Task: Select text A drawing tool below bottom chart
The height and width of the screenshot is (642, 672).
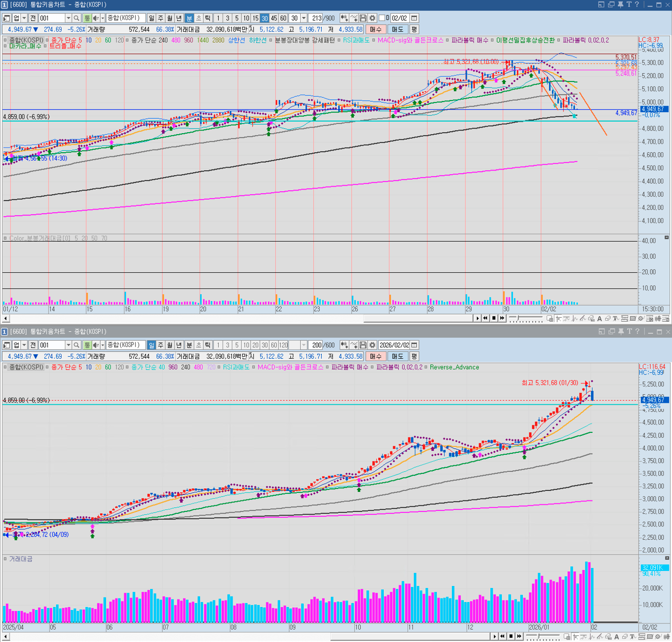Action: tap(616, 636)
